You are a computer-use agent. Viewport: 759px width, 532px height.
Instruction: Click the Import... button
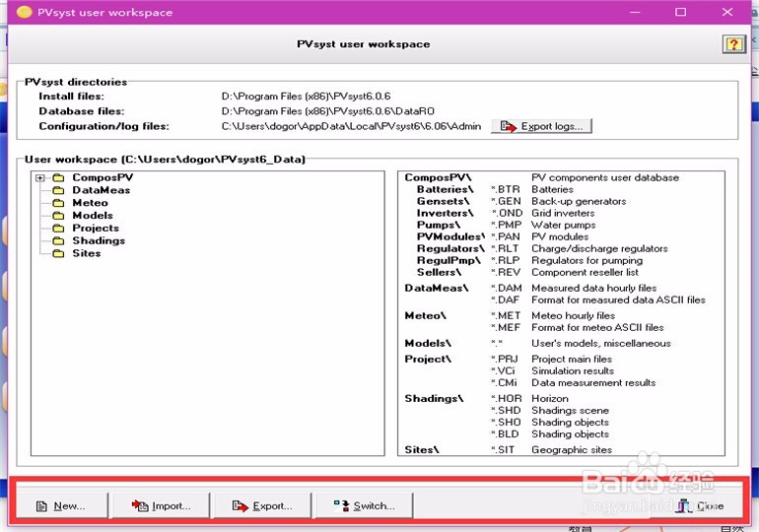162,505
